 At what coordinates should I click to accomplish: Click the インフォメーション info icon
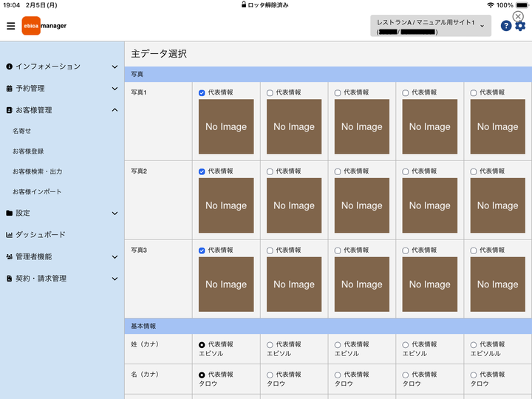[x=9, y=66]
